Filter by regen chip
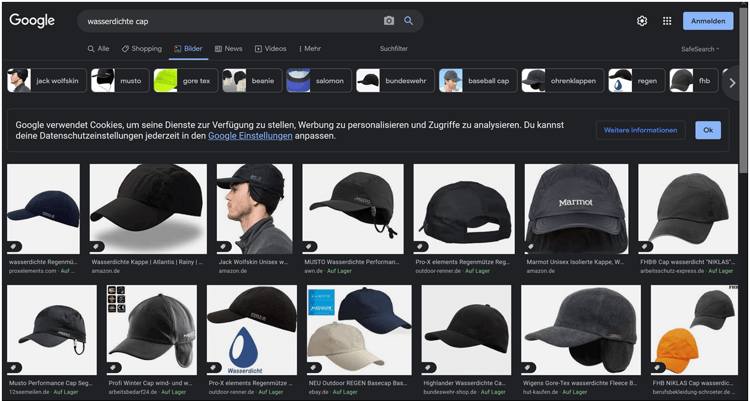This screenshot has width=750, height=401. click(637, 80)
